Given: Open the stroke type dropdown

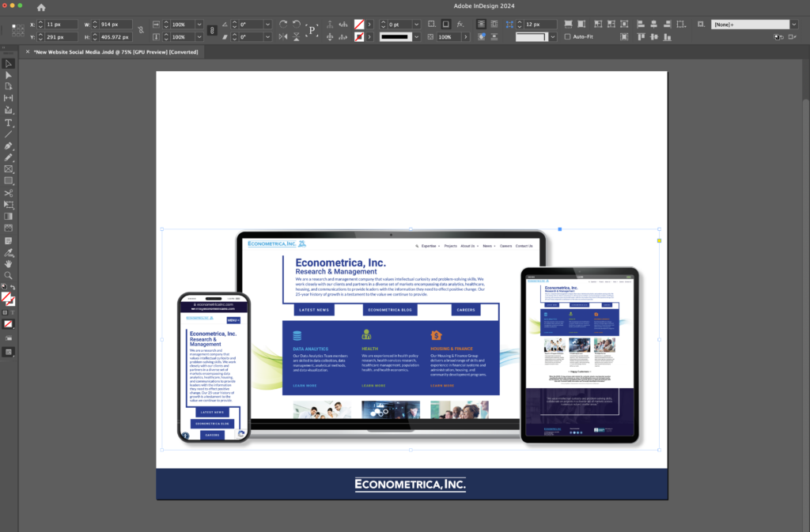Looking at the screenshot, I should point(416,37).
